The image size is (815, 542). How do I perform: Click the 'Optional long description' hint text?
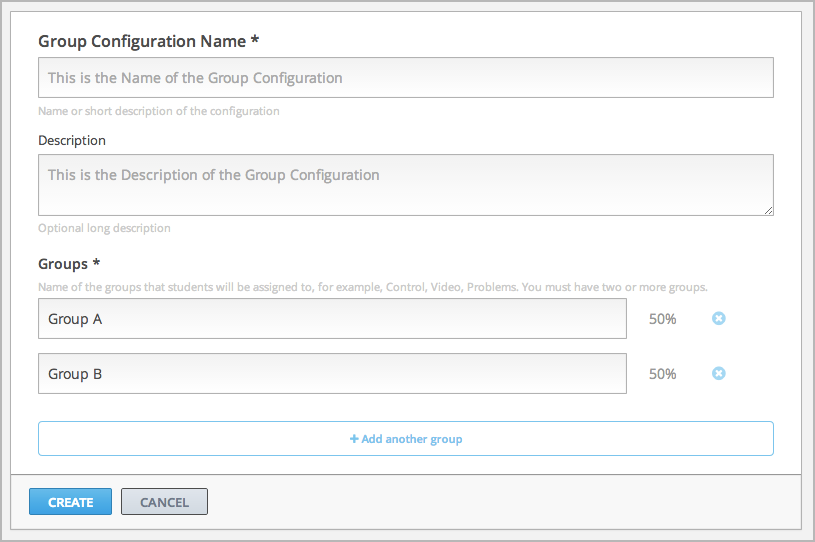coord(104,228)
